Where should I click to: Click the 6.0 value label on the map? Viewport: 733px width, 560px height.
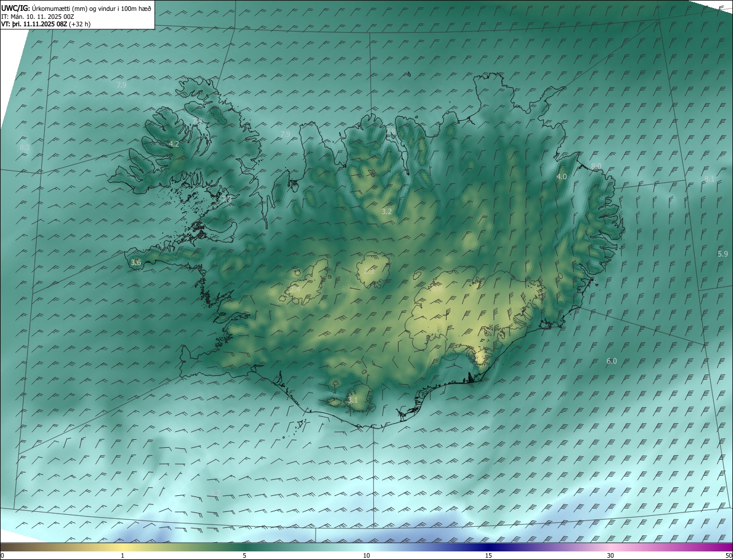pyautogui.click(x=612, y=361)
